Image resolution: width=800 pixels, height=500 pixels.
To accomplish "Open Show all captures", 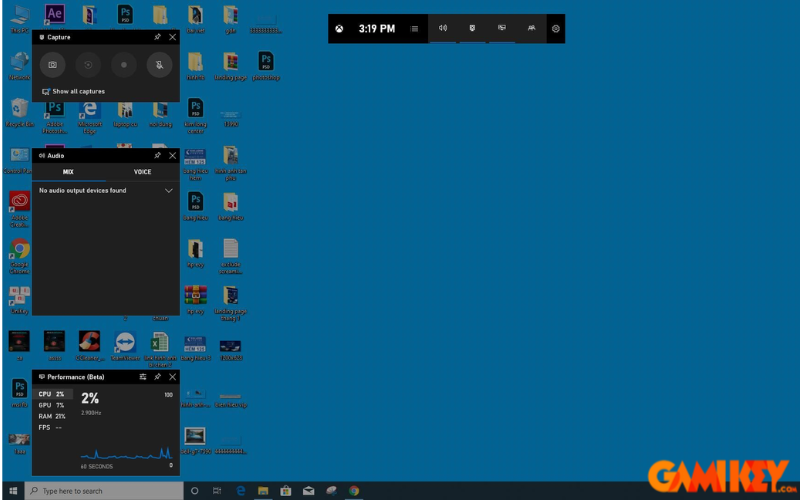I will tap(73, 91).
